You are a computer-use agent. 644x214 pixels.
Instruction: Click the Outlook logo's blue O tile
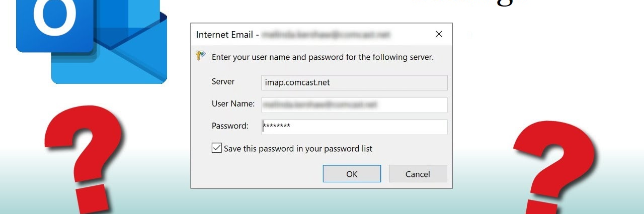click(54, 23)
